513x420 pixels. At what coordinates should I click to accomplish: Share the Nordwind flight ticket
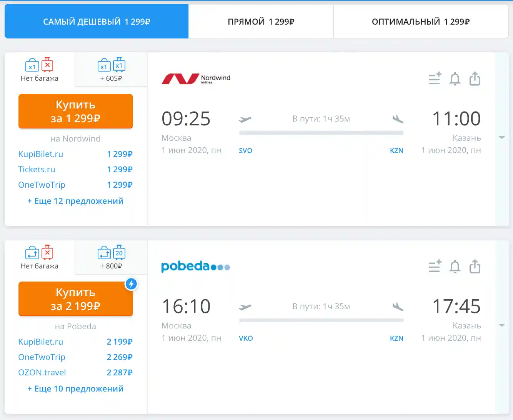coord(475,79)
